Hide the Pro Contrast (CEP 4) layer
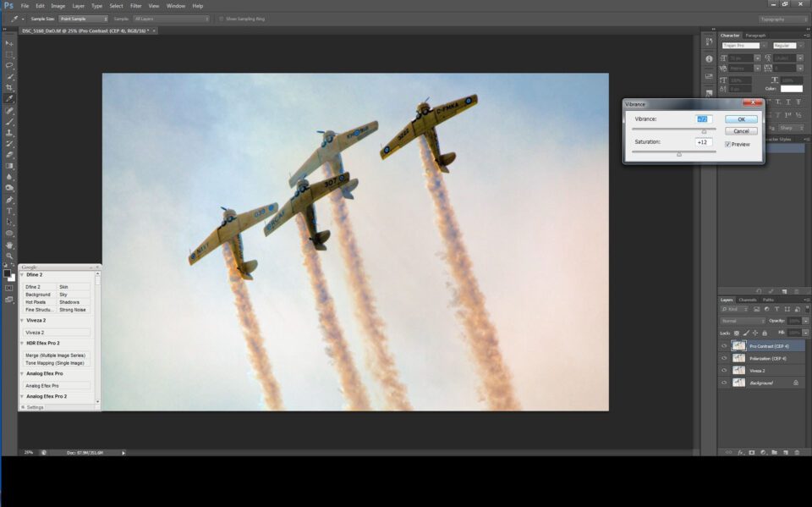 [x=724, y=346]
